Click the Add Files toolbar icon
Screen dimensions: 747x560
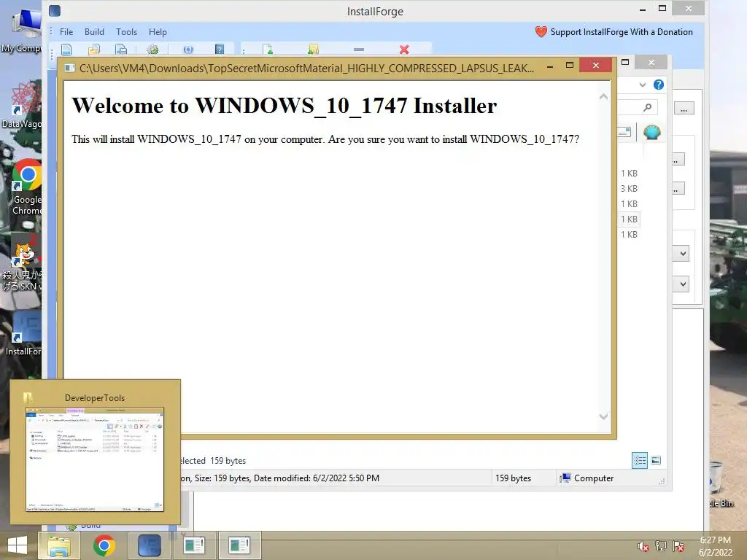tap(268, 50)
